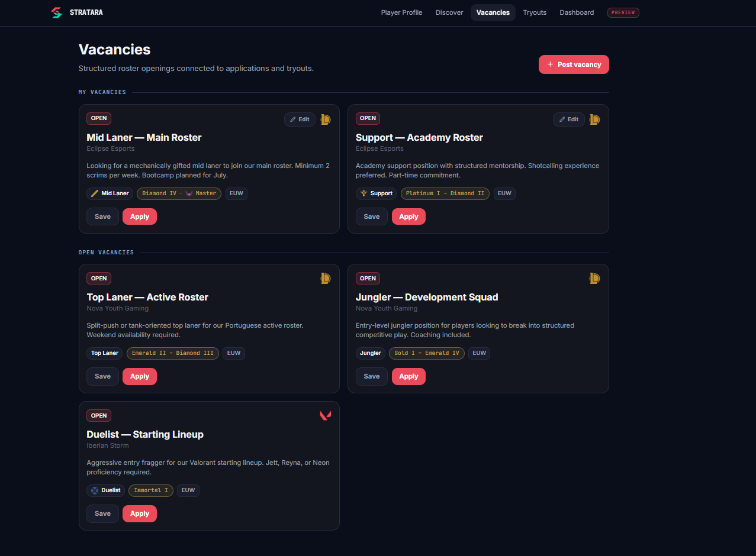Open the Dashboard tab
The image size is (756, 556).
[577, 12]
